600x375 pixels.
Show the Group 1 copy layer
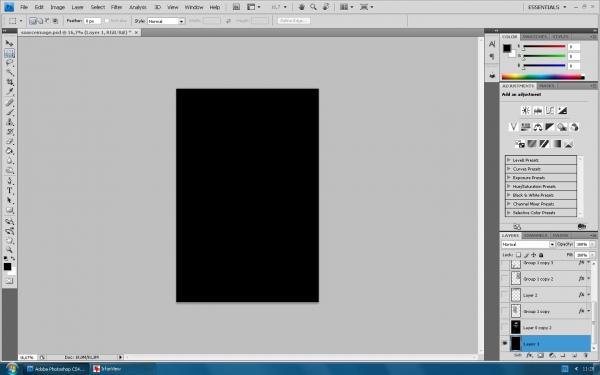tap(504, 311)
